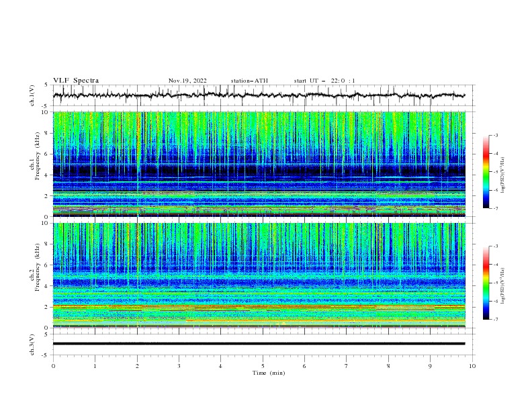Viewport: 532px width, 411px height.
Task: Click the "ch.1(V)" waveform axis label
Action: [x=32, y=95]
